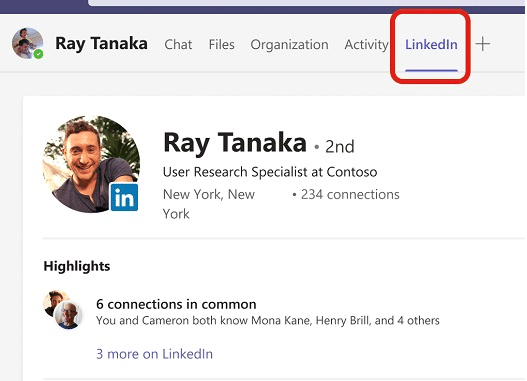The image size is (527, 381).
Task: Select the Activity tab
Action: [366, 45]
